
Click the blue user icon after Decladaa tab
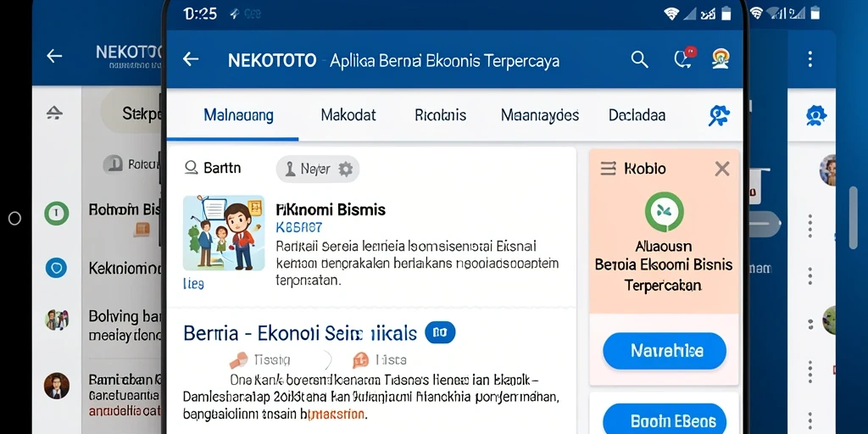pos(719,115)
